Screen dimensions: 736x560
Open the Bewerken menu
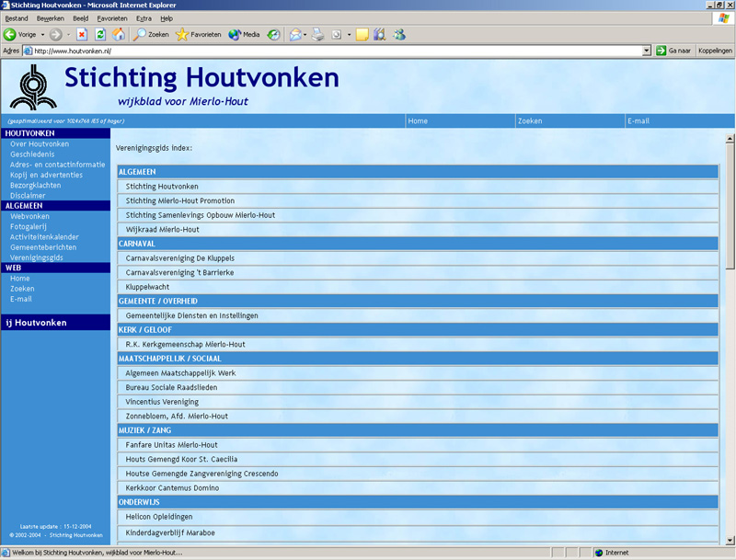pos(51,18)
